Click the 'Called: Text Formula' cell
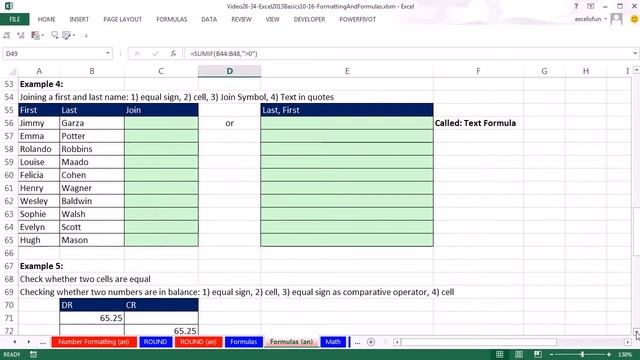This screenshot has width=640, height=360. pos(478,123)
